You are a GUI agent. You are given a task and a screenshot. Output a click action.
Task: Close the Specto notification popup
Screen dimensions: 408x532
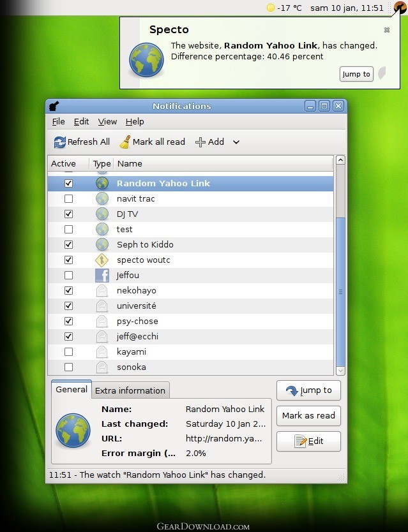click(386, 30)
